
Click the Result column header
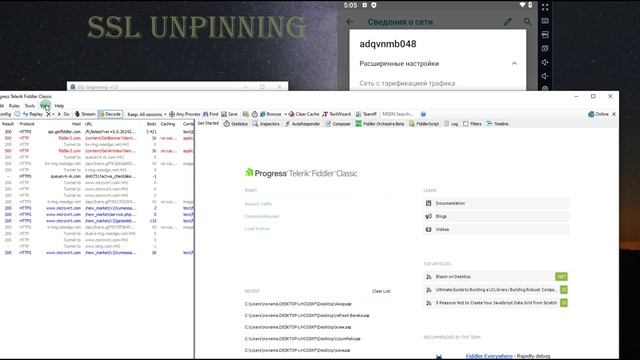8,124
